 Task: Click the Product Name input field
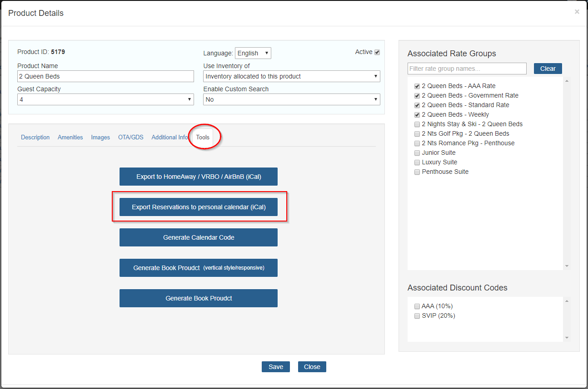tap(105, 76)
